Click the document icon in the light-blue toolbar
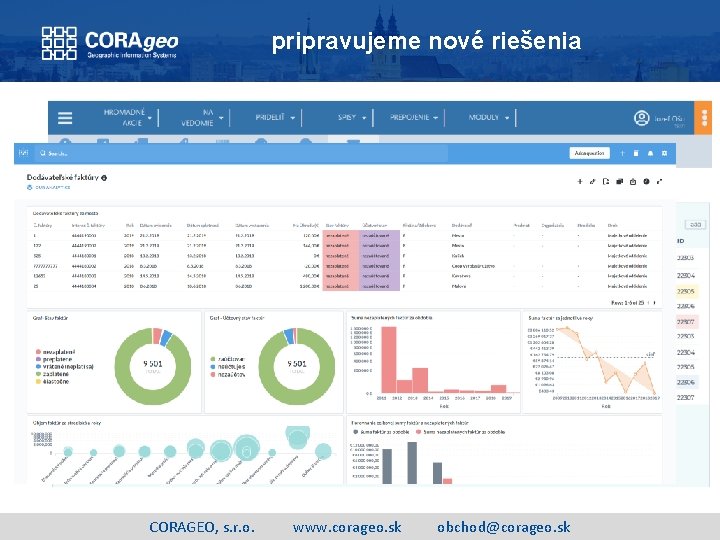This screenshot has height=540, width=720. (636, 153)
